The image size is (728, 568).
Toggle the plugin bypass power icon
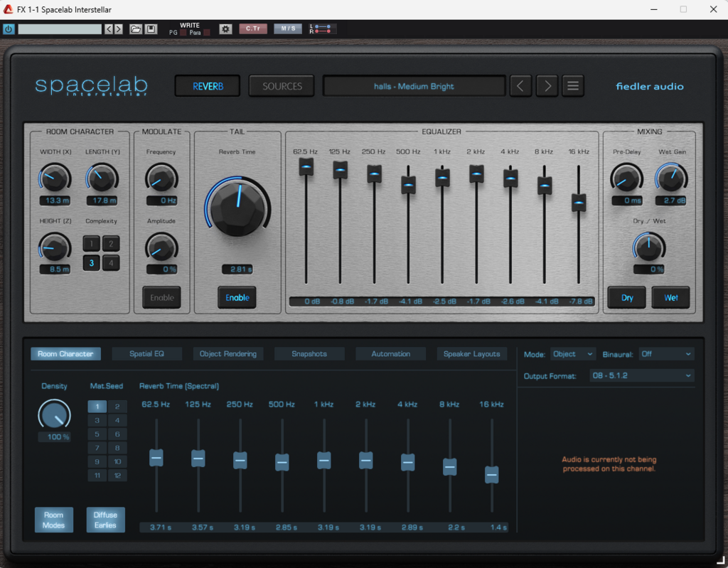pos(9,29)
